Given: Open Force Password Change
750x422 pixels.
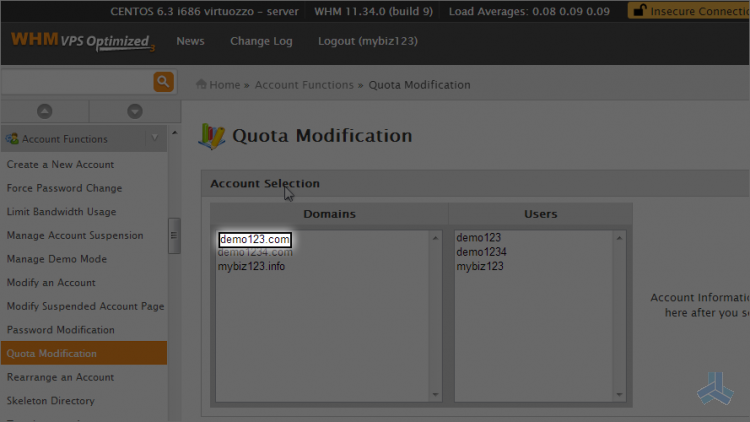Looking at the screenshot, I should pyautogui.click(x=64, y=188).
